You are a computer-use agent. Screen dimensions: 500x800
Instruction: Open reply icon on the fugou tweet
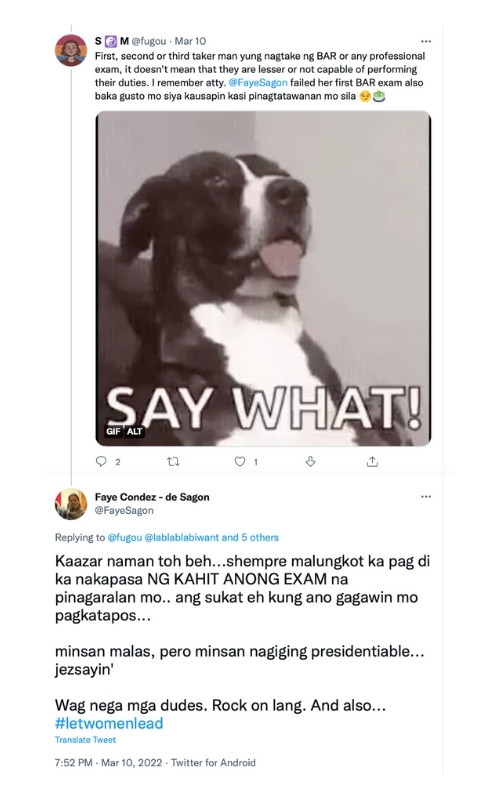pos(101,461)
